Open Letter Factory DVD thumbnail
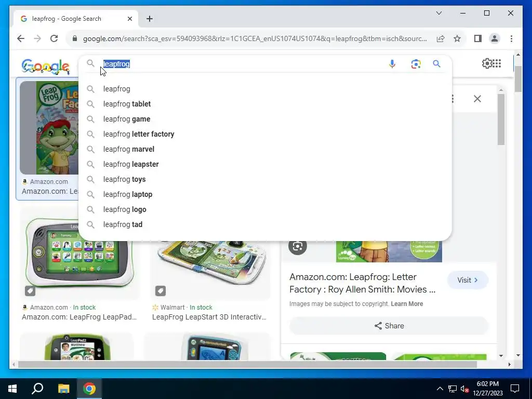The image size is (532, 399). click(49, 128)
